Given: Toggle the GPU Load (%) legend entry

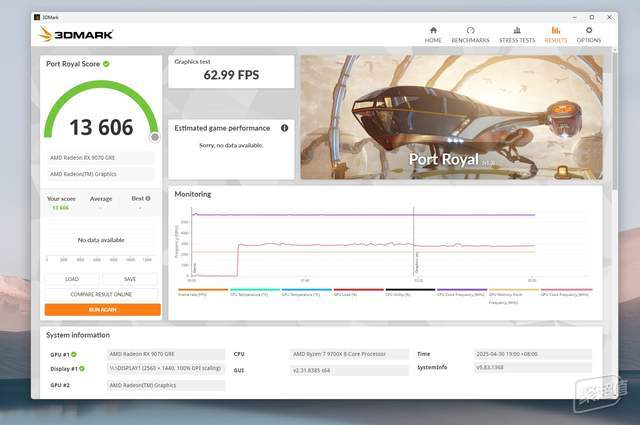Looking at the screenshot, I should [x=358, y=292].
